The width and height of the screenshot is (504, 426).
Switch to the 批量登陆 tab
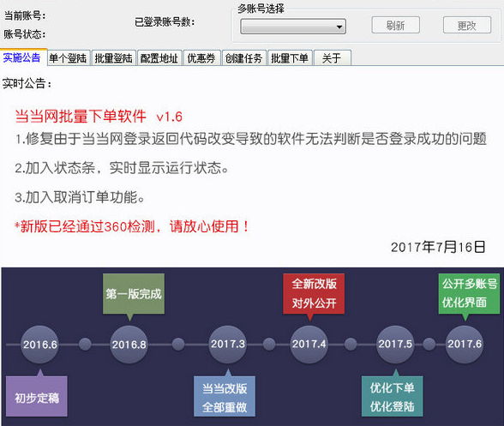(114, 58)
